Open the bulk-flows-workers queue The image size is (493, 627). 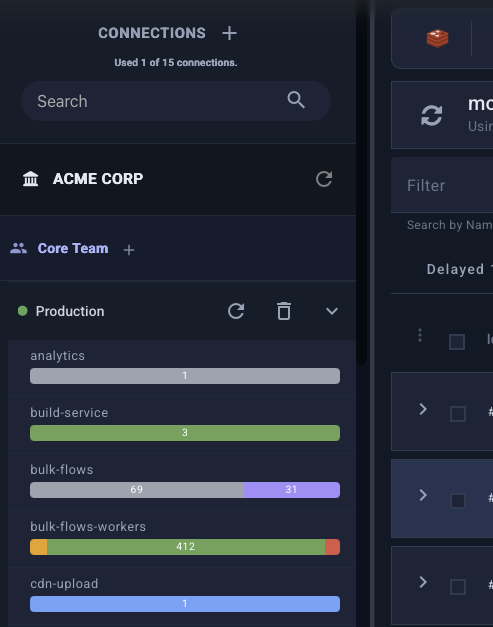pyautogui.click(x=182, y=539)
